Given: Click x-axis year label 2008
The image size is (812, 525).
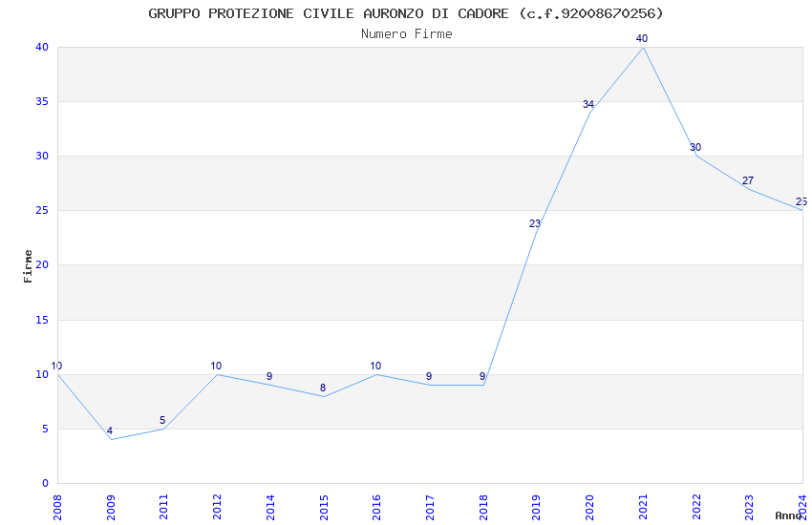Looking at the screenshot, I should (57, 507).
